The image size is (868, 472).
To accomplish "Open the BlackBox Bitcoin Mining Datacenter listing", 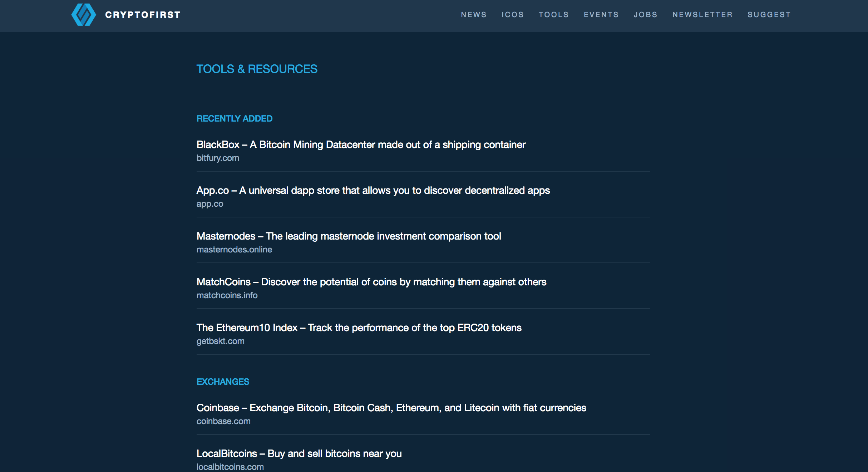I will click(x=361, y=144).
